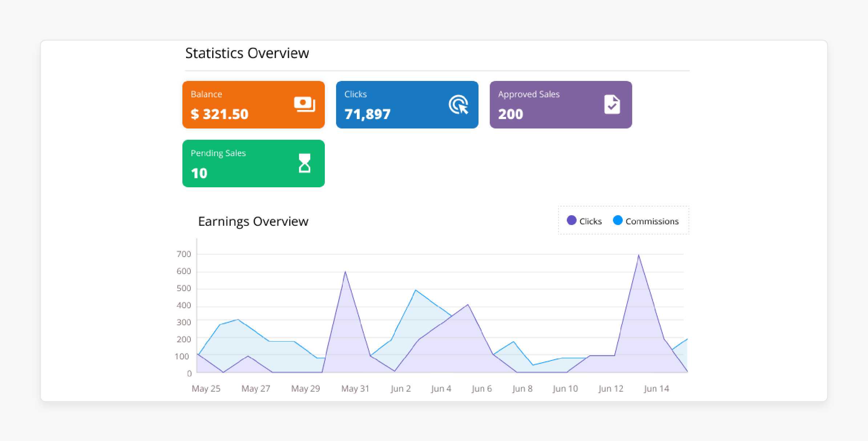868x441 pixels.
Task: Click the 600 y-axis label
Action: tap(184, 271)
